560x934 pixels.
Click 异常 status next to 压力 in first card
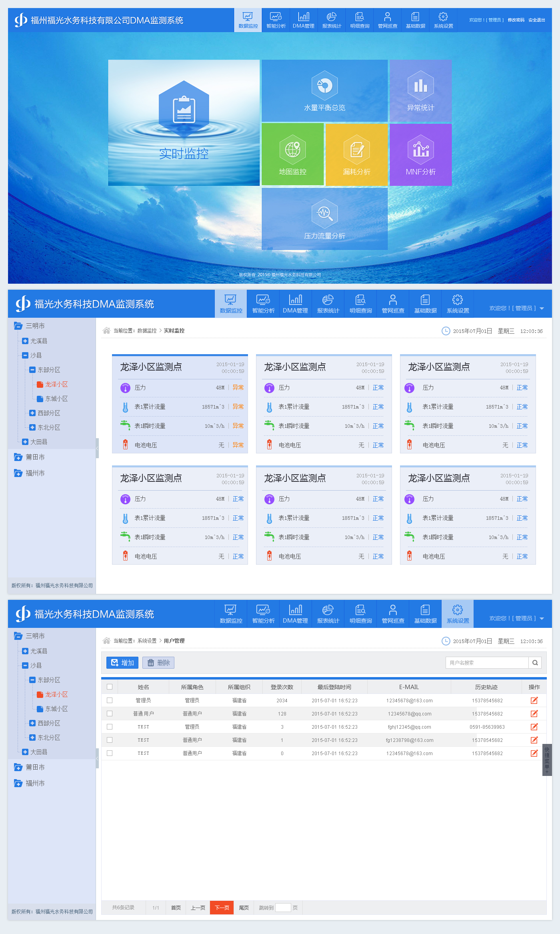pyautogui.click(x=238, y=387)
